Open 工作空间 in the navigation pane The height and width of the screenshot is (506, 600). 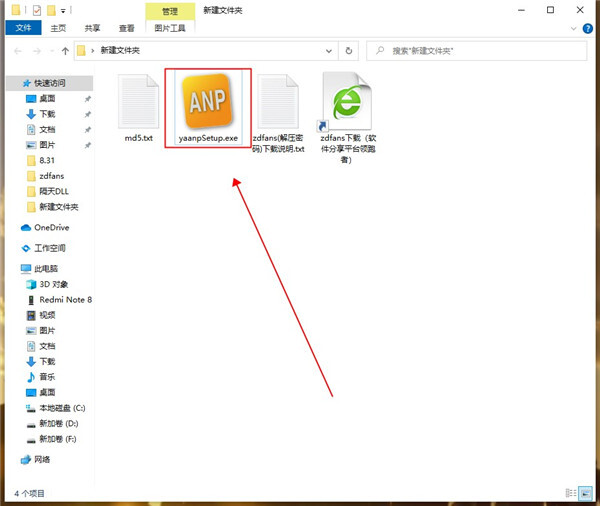coord(50,248)
